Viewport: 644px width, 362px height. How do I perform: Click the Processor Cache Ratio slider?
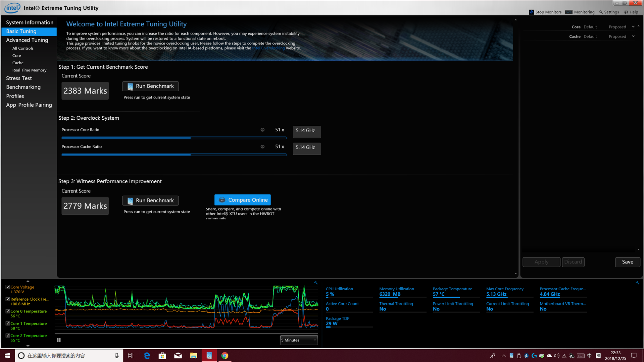174,155
